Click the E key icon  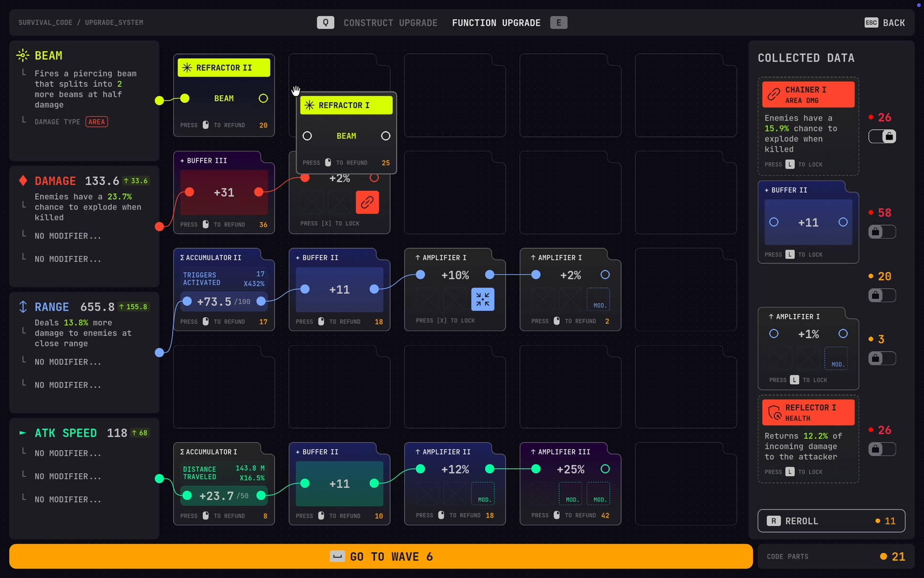(559, 22)
